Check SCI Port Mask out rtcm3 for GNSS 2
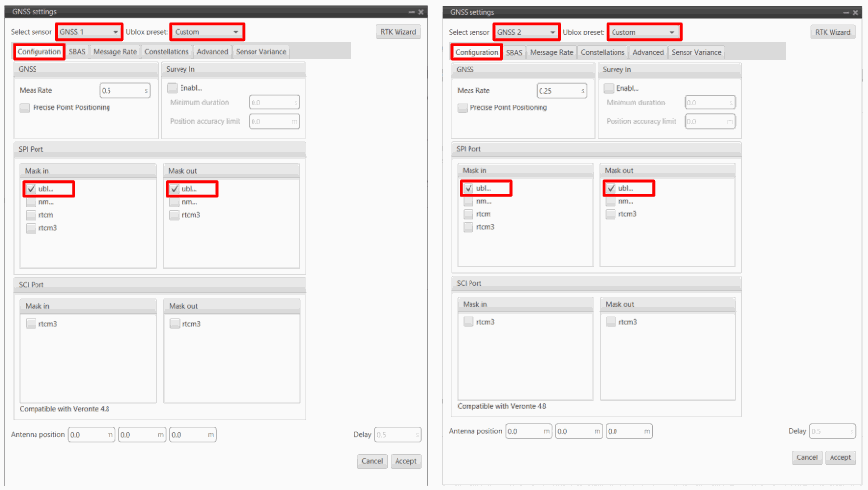 pos(611,322)
